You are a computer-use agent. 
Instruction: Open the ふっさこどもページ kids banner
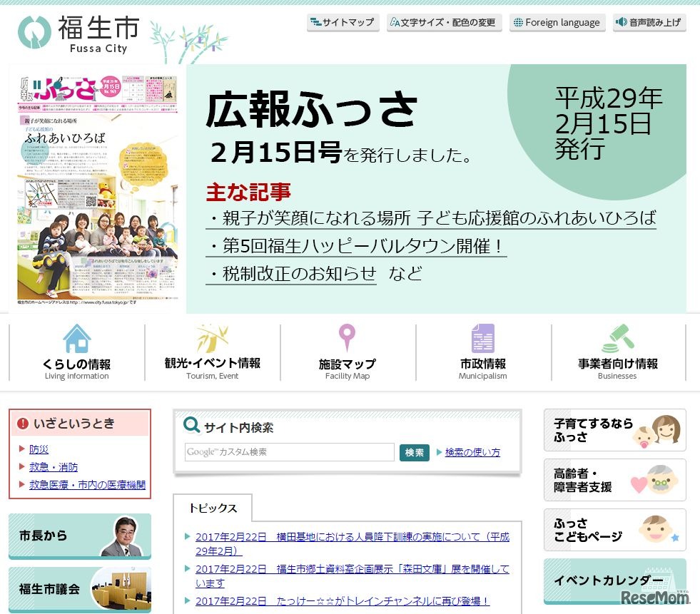coord(614,529)
